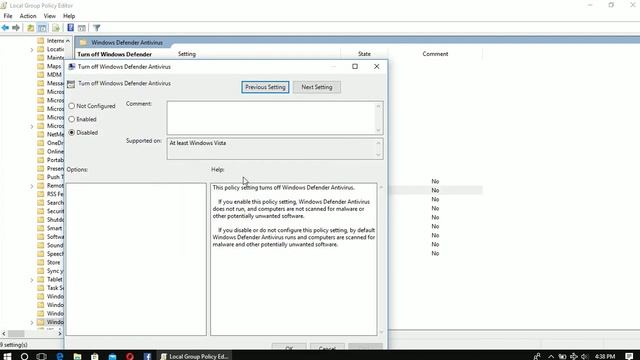The height and width of the screenshot is (360, 640).
Task: Select the MDM folder in tree
Action: [53, 75]
